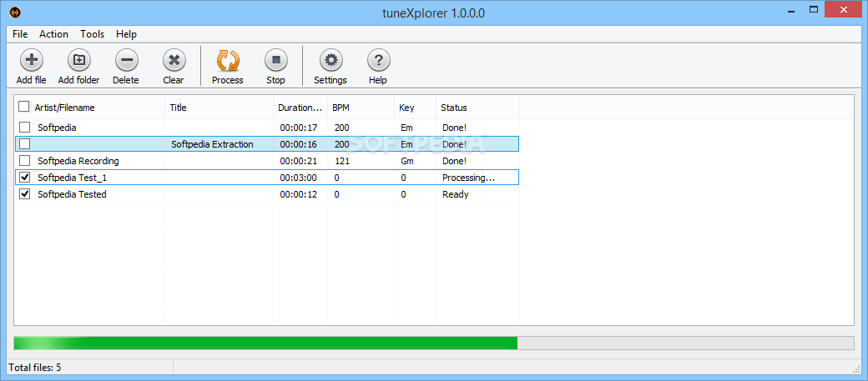This screenshot has width=868, height=381.
Task: Click the Stop toolbar icon
Action: (x=275, y=60)
